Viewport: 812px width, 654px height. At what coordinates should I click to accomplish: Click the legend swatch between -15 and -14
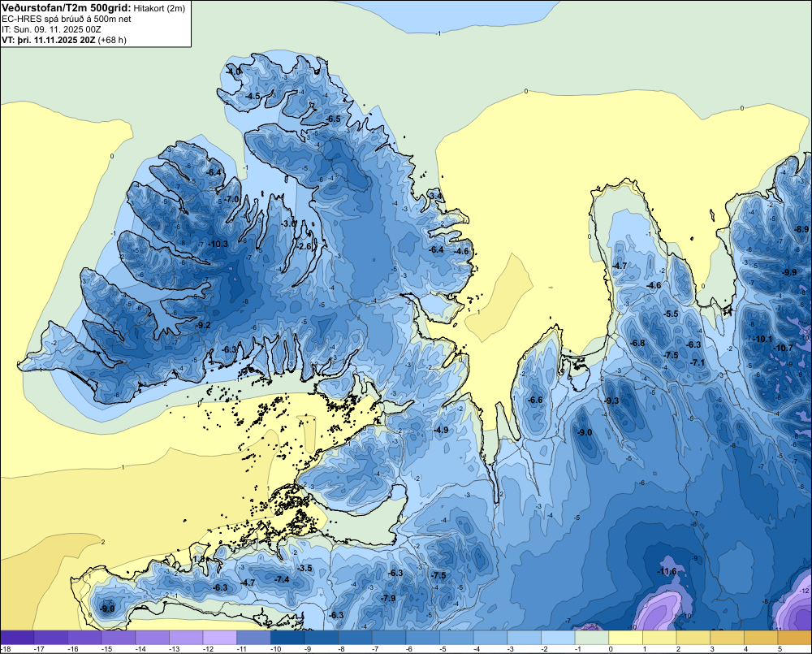(x=118, y=638)
